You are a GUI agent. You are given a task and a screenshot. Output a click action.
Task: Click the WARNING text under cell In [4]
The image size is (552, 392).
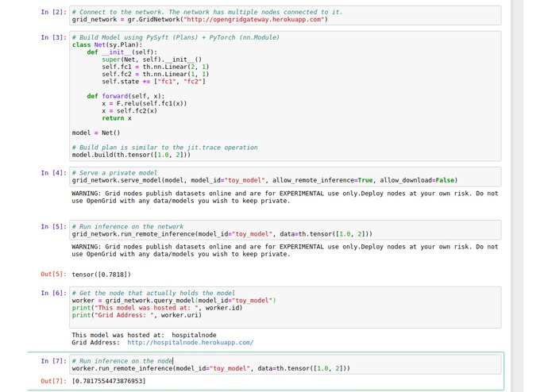285,197
